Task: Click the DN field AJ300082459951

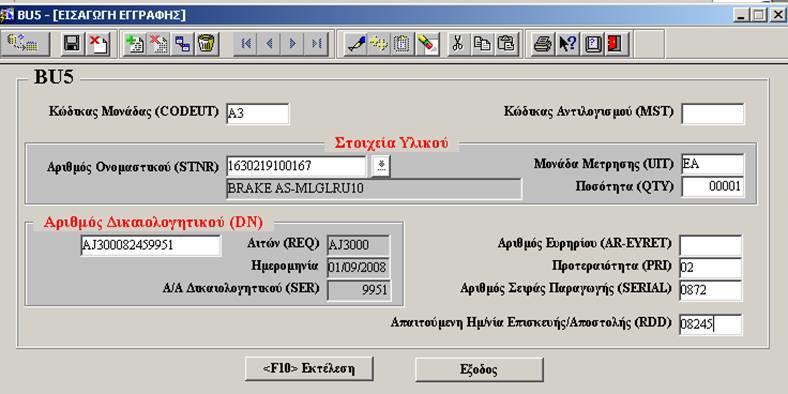Action: pyautogui.click(x=150, y=245)
